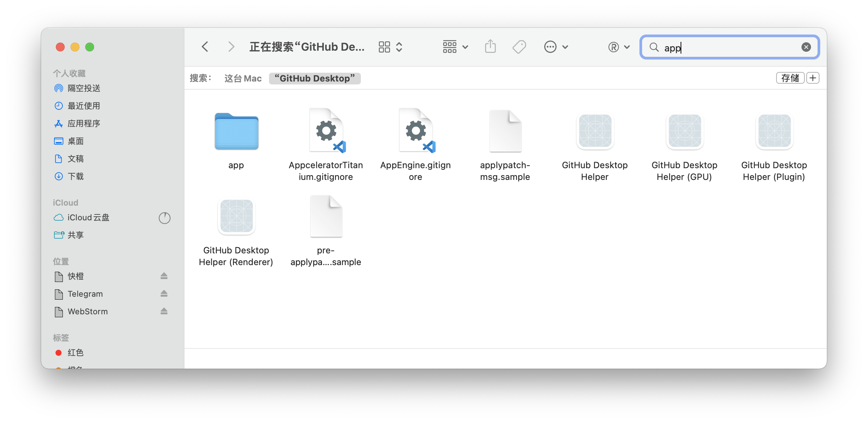Select GitHub Desktop Helper (Renderer) icon
This screenshot has width=868, height=423.
click(236, 216)
